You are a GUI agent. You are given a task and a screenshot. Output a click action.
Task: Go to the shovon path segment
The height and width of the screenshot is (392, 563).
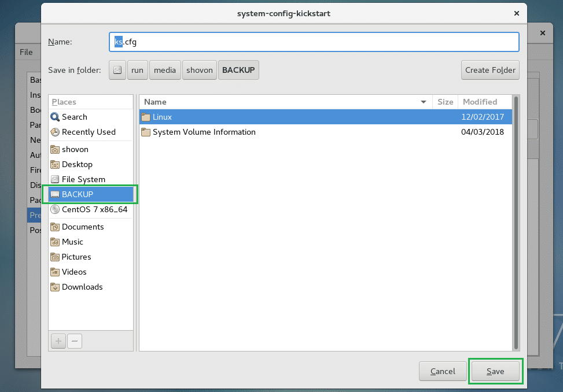pyautogui.click(x=200, y=70)
